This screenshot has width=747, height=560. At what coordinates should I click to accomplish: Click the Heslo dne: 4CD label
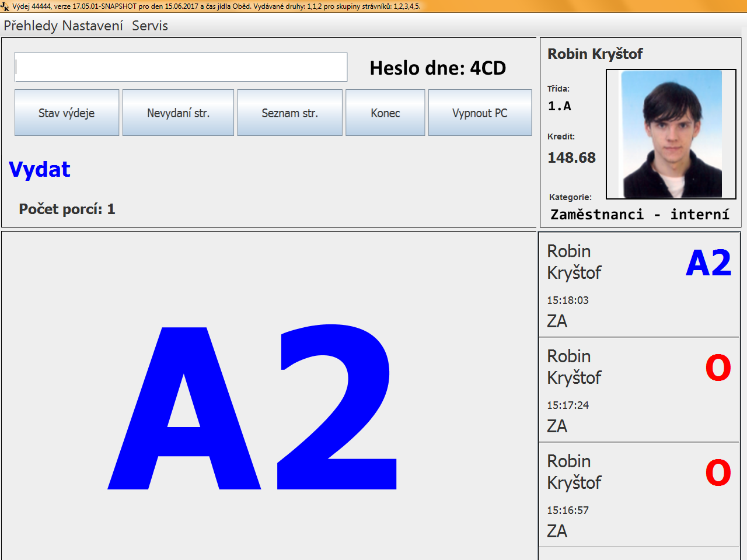click(x=438, y=68)
